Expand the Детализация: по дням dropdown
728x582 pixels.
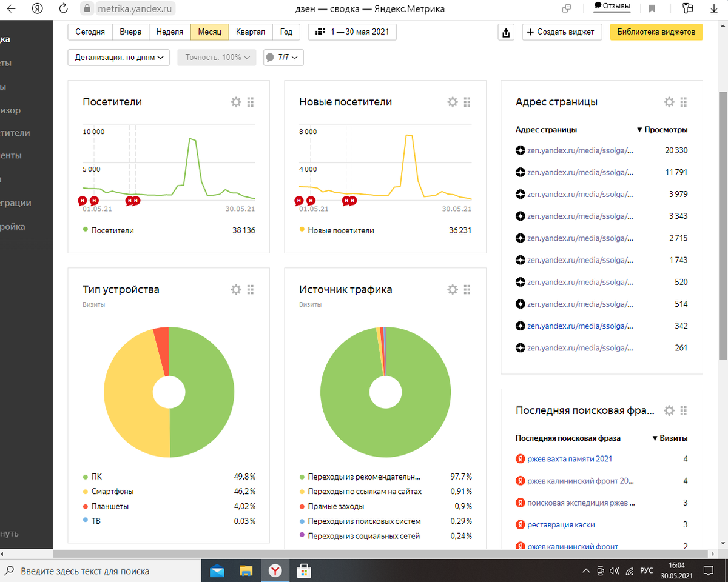(120, 58)
